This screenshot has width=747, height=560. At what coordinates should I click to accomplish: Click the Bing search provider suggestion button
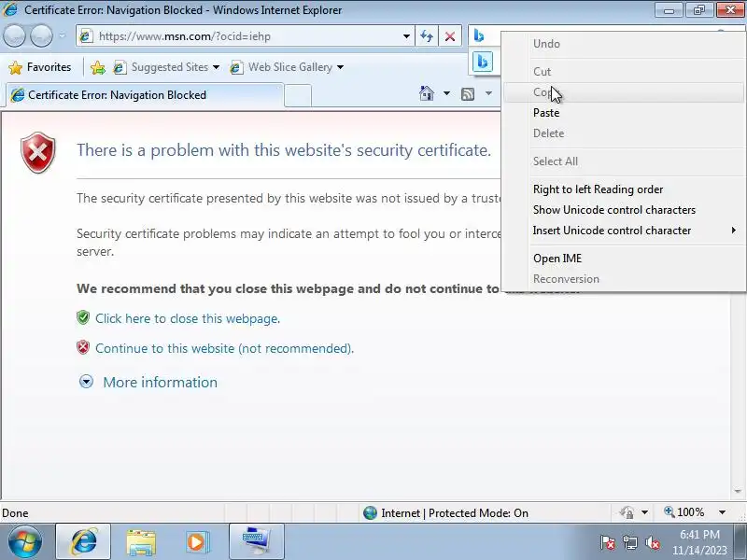tap(482, 62)
